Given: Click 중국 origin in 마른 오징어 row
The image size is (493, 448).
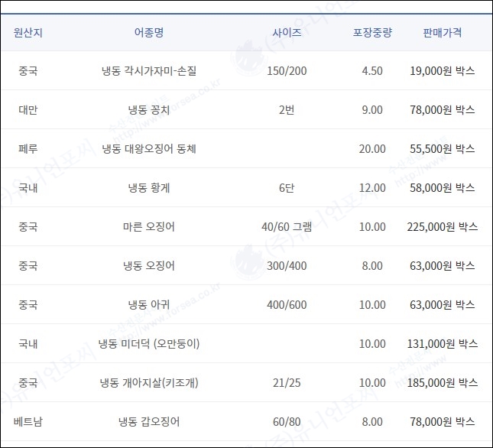Looking at the screenshot, I should (x=28, y=226).
